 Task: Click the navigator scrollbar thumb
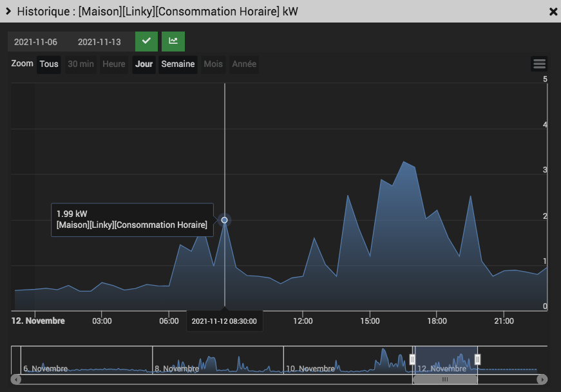pyautogui.click(x=444, y=380)
